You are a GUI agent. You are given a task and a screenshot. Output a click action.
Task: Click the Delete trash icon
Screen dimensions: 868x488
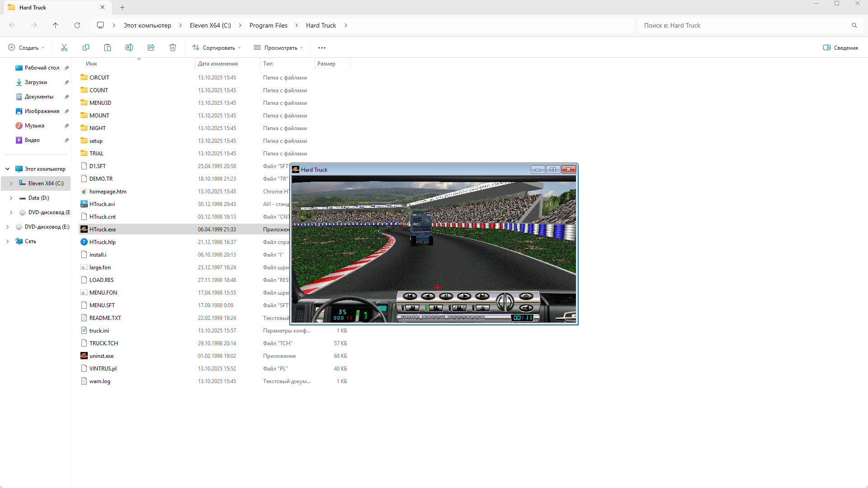[x=173, y=47]
